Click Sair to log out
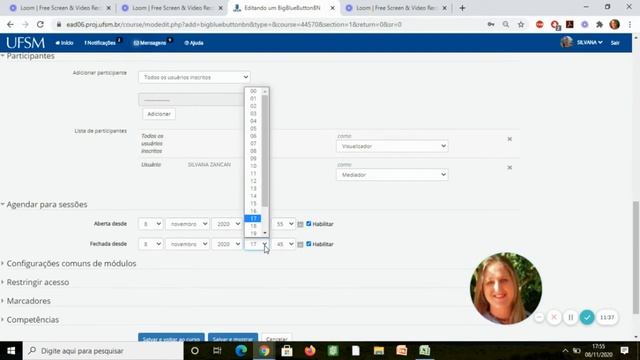 (615, 43)
